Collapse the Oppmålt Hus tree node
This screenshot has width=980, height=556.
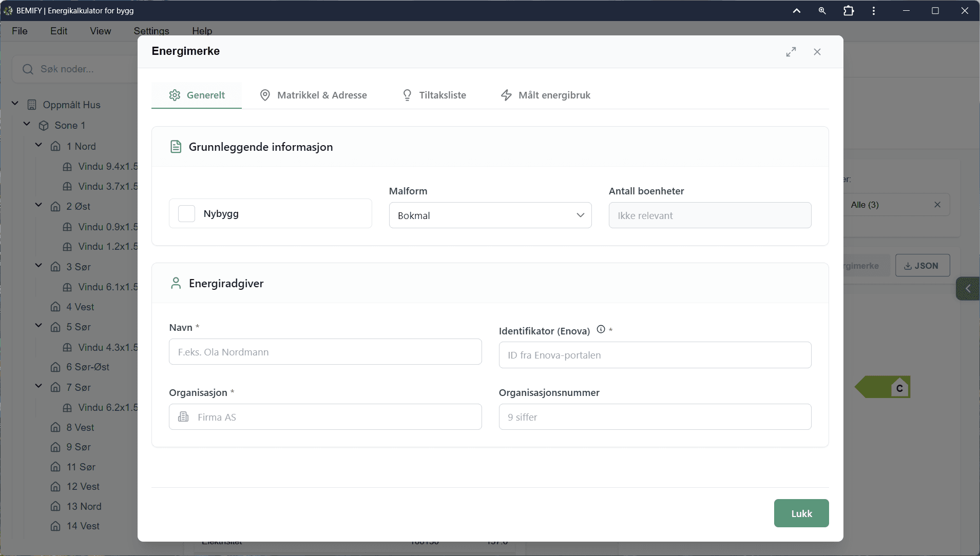[x=15, y=104]
